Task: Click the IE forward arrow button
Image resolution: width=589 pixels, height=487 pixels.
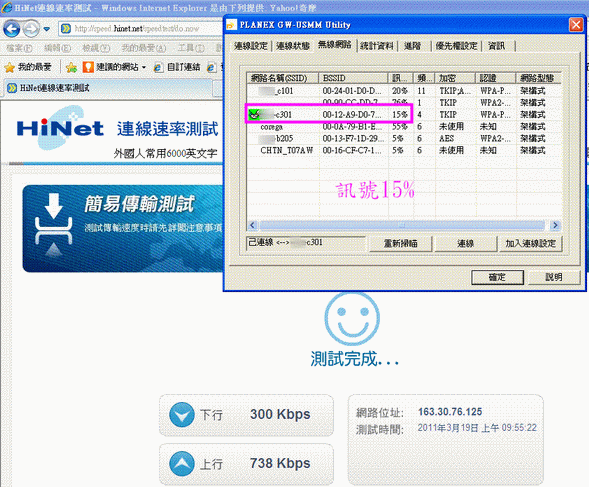Action: pyautogui.click(x=31, y=29)
